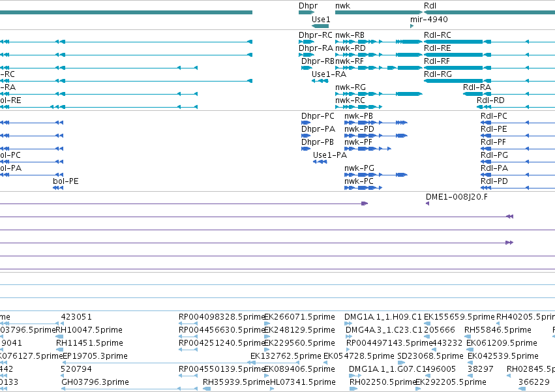This screenshot has width=555, height=392.
Task: Open the RP004550139.5prime EST label
Action: click(x=222, y=369)
